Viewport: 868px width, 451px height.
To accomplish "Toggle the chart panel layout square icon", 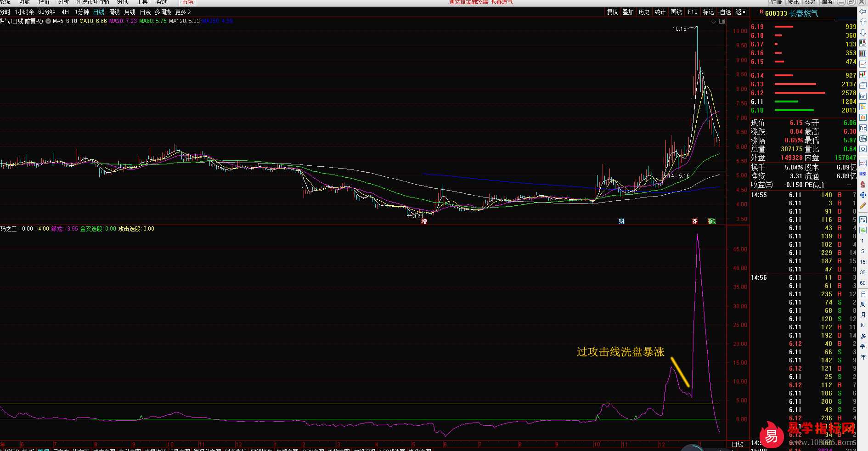I will [722, 22].
